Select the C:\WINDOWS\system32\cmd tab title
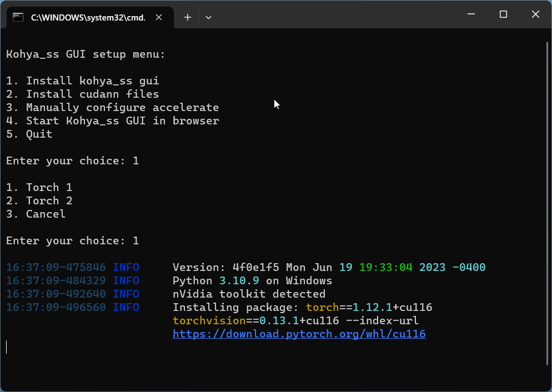This screenshot has height=392, width=552. click(88, 17)
